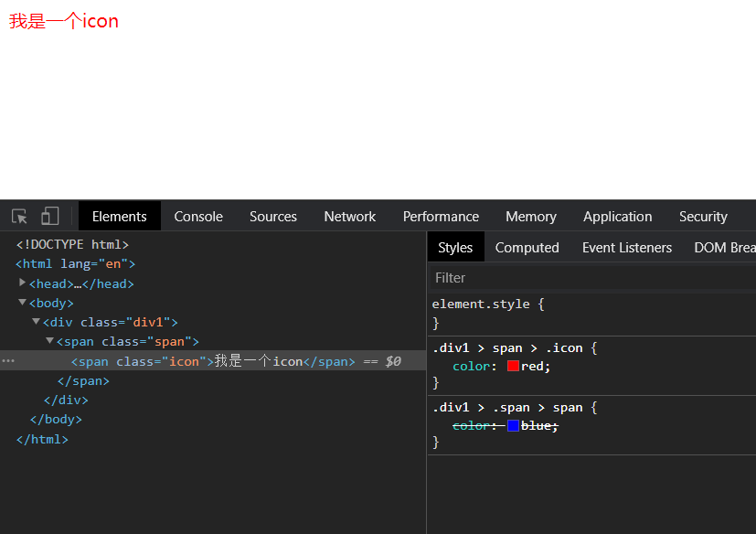
Task: Collapse the span class="span" node
Action: click(x=50, y=341)
